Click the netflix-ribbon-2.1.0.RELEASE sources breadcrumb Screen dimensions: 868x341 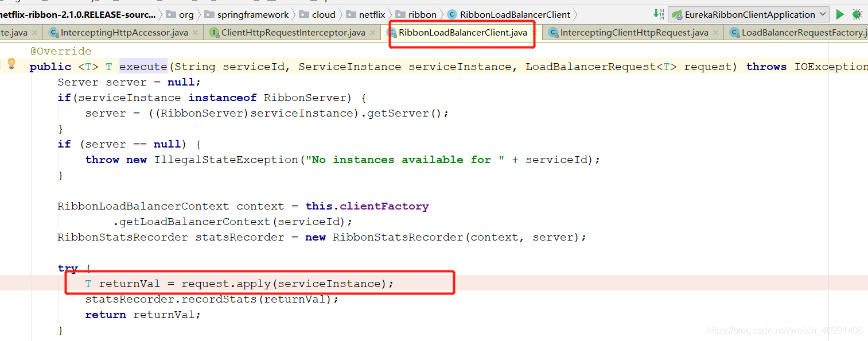click(x=77, y=14)
